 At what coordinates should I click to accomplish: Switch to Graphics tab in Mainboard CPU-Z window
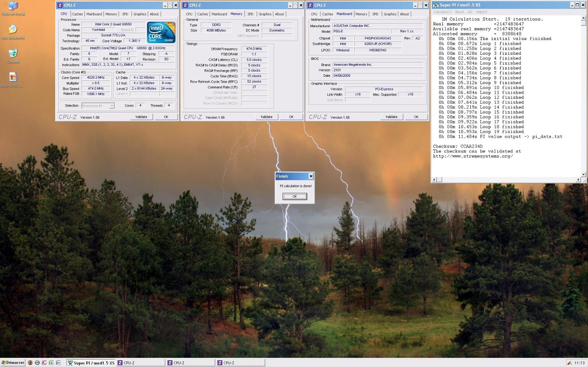(x=390, y=14)
